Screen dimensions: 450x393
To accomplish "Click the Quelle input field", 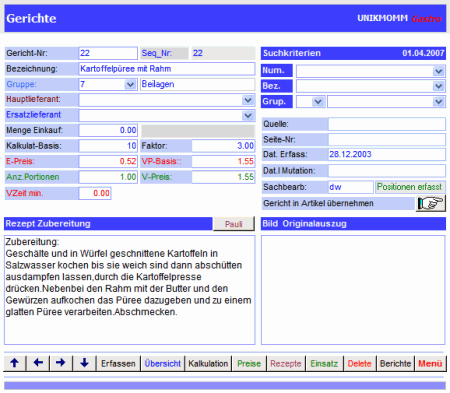I will 387,124.
